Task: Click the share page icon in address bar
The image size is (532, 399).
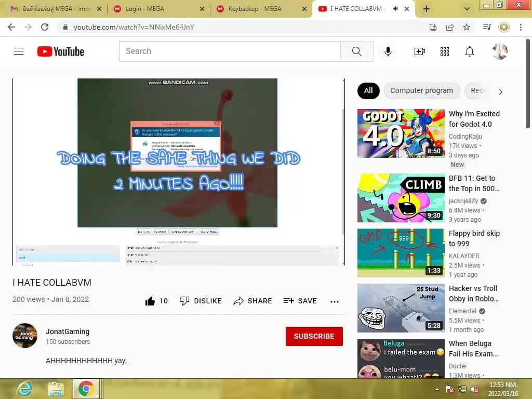Action: 450,27
